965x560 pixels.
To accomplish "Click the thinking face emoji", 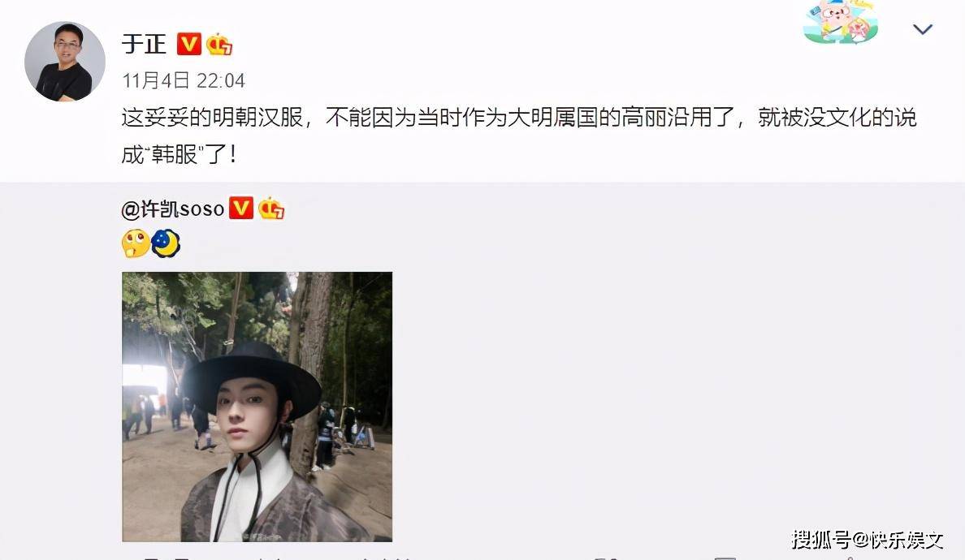I will (x=136, y=243).
